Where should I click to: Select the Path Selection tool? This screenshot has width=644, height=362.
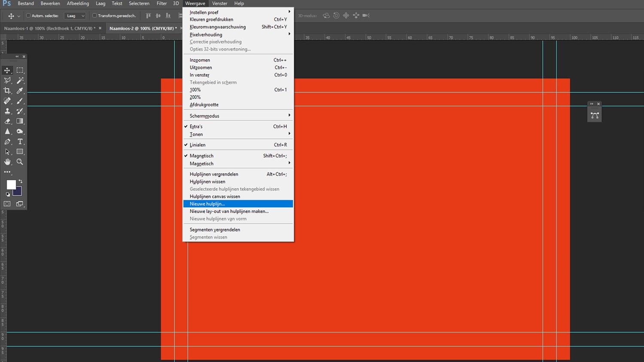pos(7,152)
